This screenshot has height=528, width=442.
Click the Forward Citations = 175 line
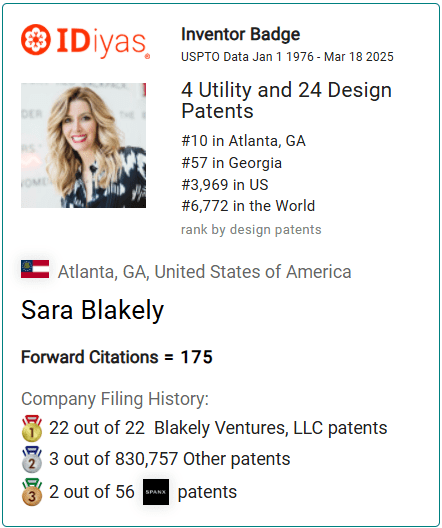point(117,357)
